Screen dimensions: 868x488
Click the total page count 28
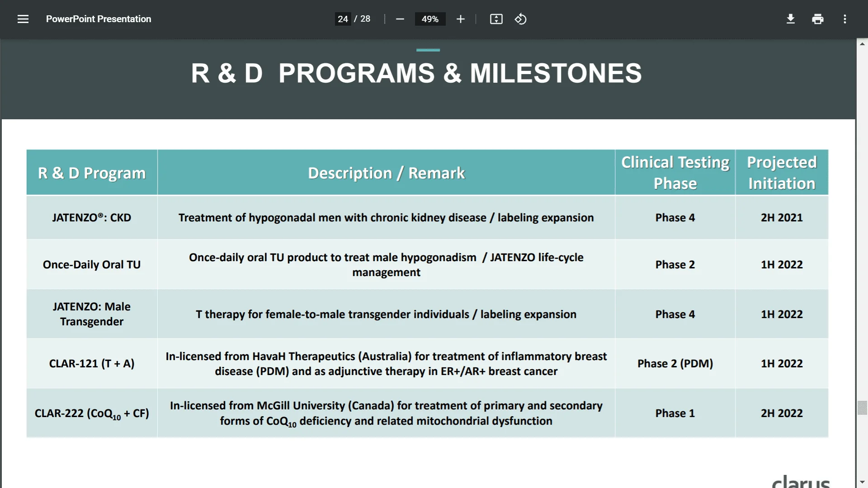365,19
